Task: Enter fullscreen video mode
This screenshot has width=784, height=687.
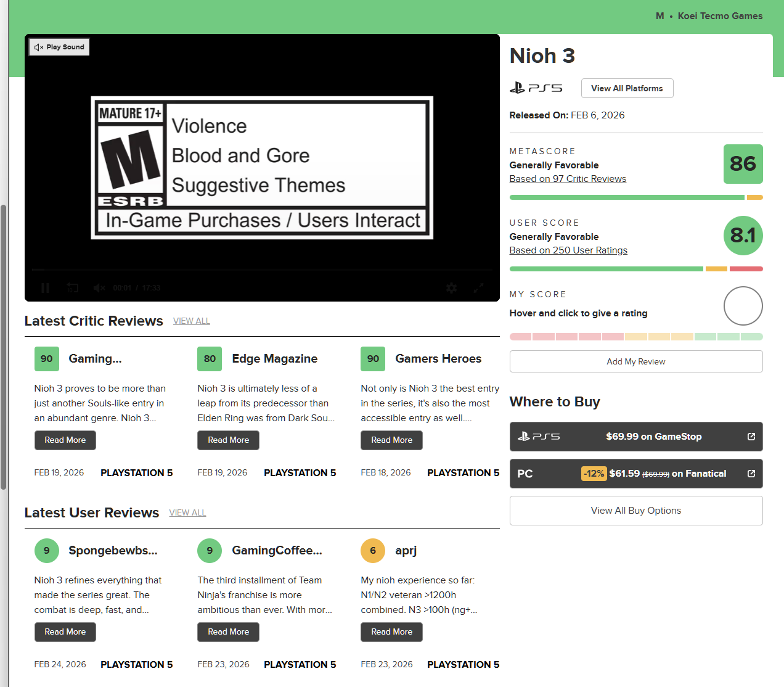Action: pos(478,288)
